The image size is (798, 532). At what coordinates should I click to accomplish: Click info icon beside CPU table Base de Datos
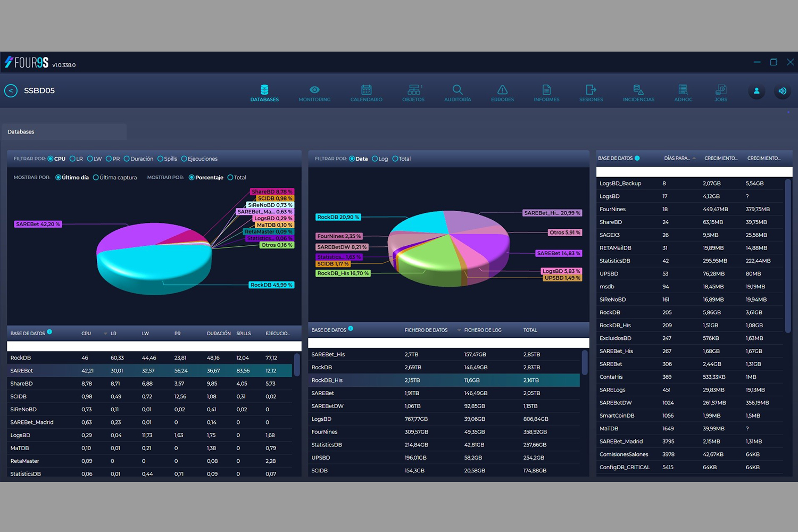pos(49,332)
